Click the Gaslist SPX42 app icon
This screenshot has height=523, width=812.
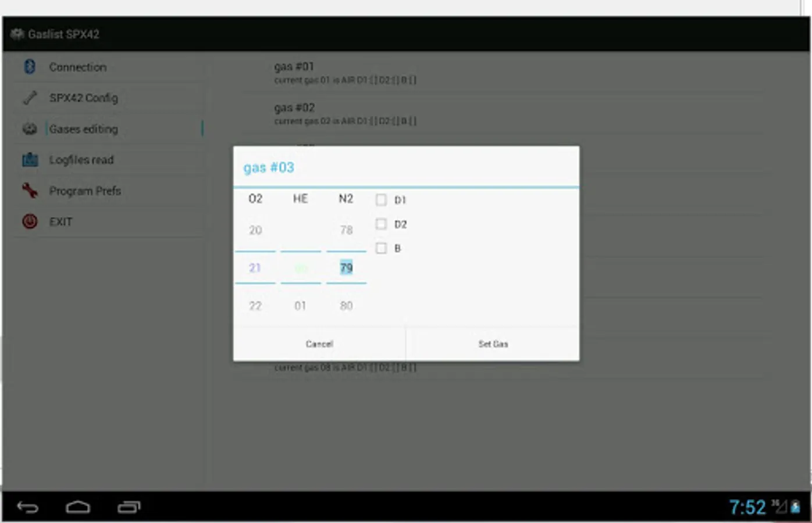(17, 34)
